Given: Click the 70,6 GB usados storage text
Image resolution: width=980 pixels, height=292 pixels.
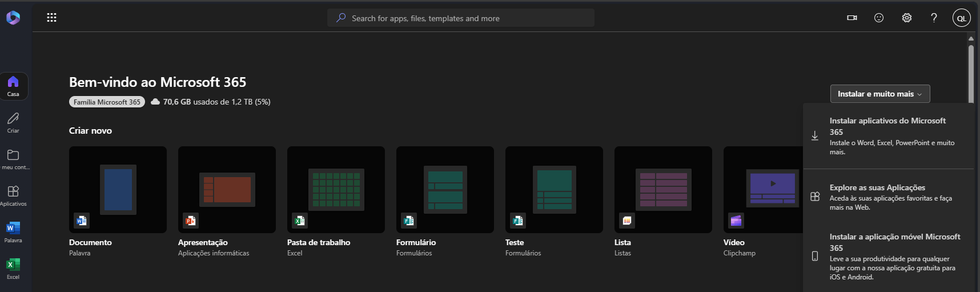Looking at the screenshot, I should click(x=217, y=102).
